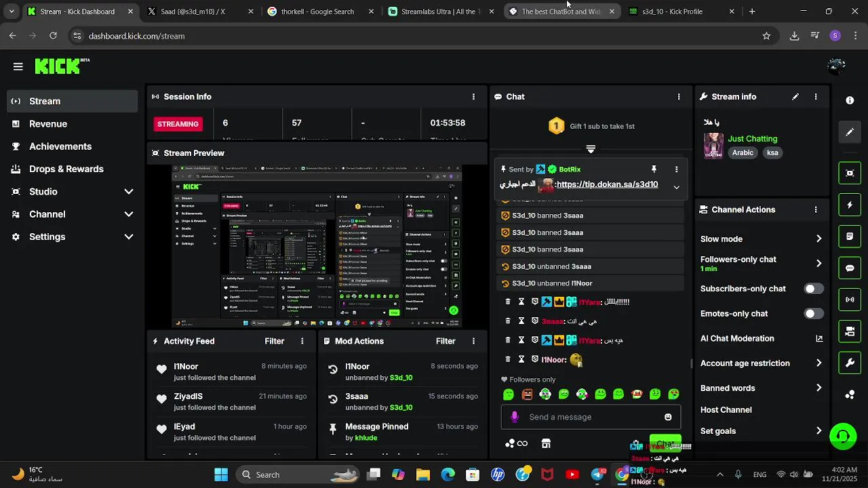Image resolution: width=868 pixels, height=488 pixels.
Task: Toggle the broadcast signal widget icon in rail
Action: pyautogui.click(x=850, y=300)
